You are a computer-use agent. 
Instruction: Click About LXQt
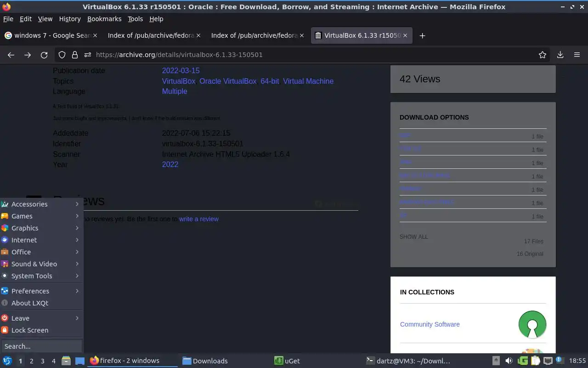[41, 303]
